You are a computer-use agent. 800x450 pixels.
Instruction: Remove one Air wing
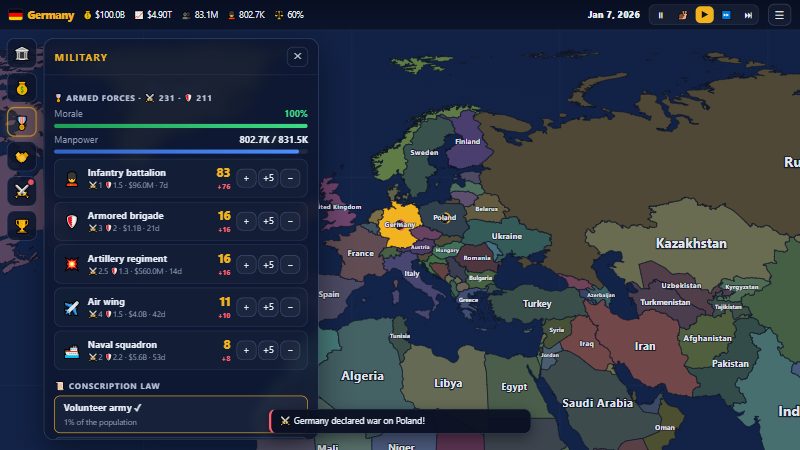click(x=290, y=307)
